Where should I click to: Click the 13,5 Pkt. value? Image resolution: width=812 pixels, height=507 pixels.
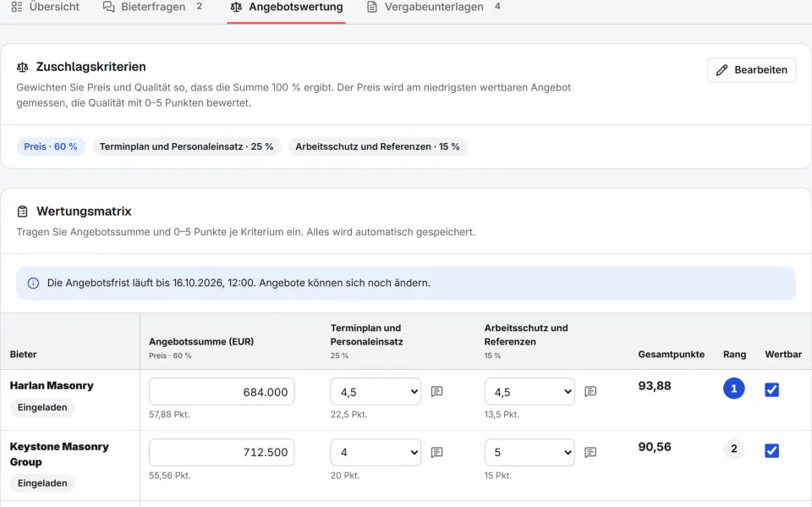502,415
